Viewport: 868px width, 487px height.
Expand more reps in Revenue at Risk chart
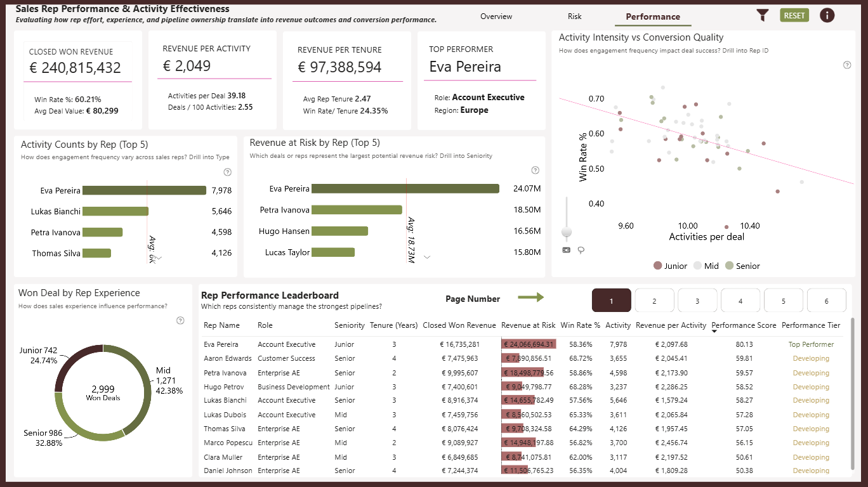click(x=427, y=257)
